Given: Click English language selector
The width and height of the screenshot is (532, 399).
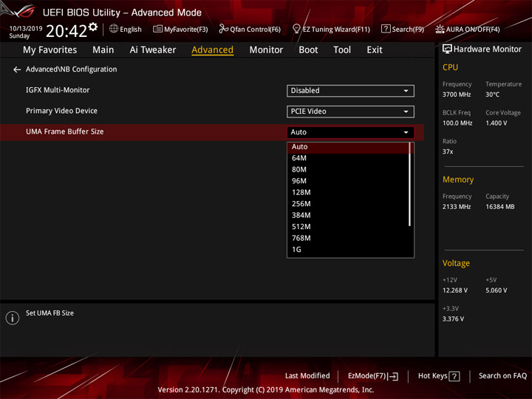Looking at the screenshot, I should point(131,29).
